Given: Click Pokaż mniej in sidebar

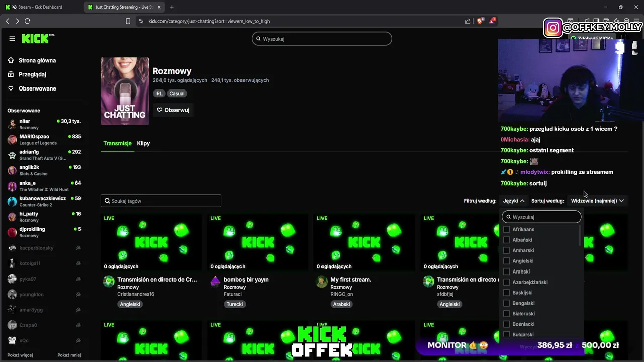Looking at the screenshot, I should (x=69, y=355).
